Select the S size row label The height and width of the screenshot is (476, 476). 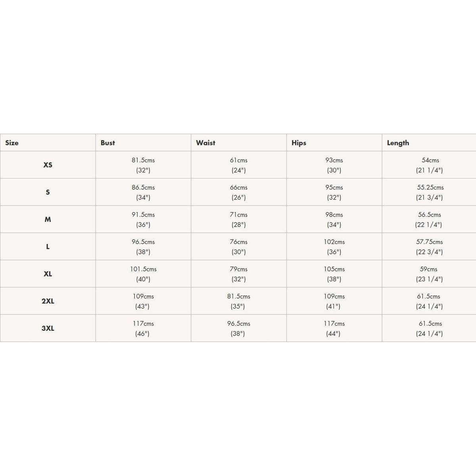point(48,192)
